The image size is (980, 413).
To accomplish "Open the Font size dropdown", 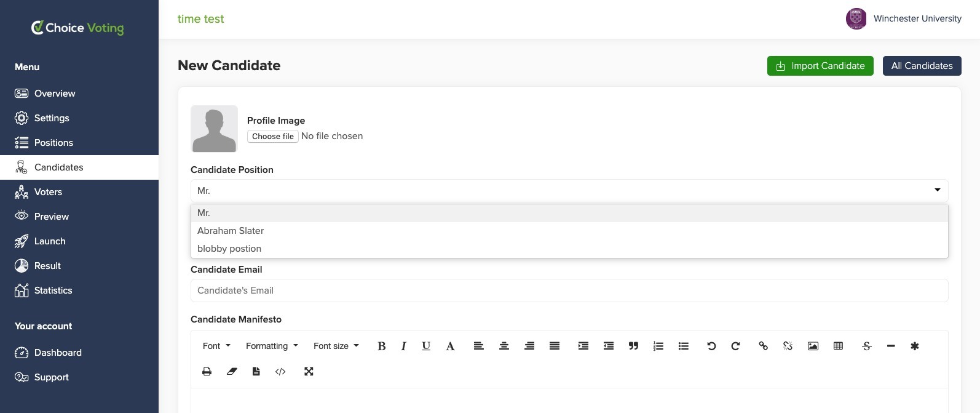I will (336, 346).
